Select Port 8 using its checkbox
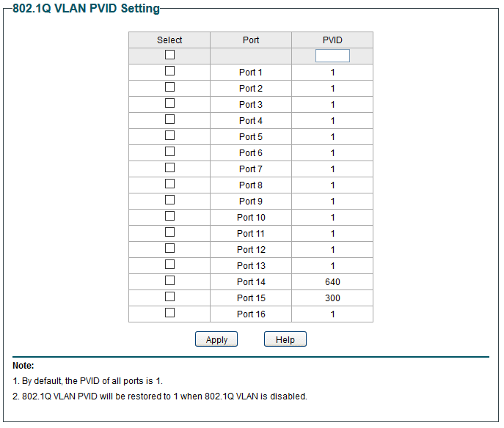This screenshot has height=428, width=504. pyautogui.click(x=169, y=184)
